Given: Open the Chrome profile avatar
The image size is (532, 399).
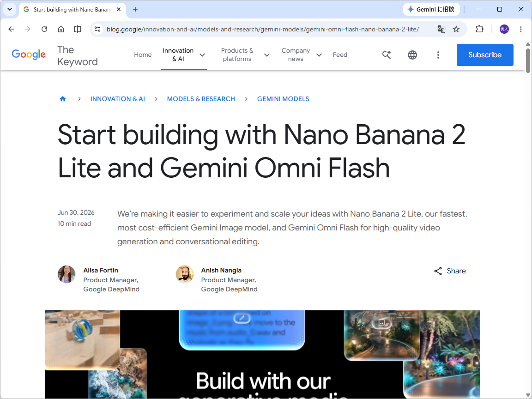Looking at the screenshot, I should coord(504,29).
